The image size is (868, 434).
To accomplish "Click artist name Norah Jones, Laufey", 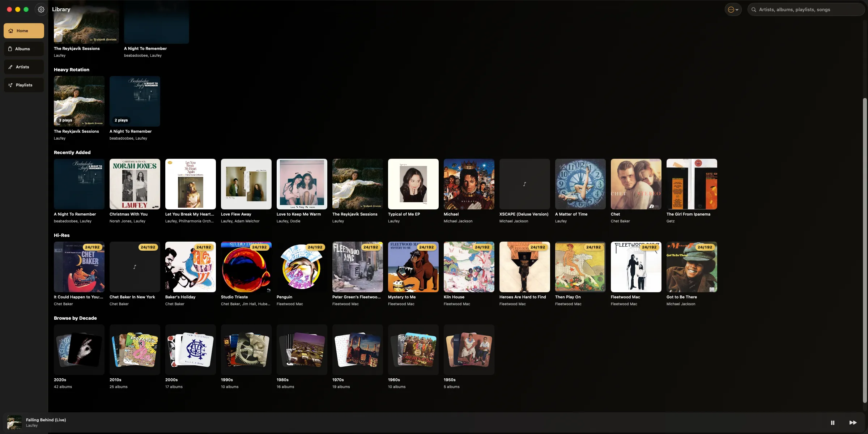I will point(128,221).
